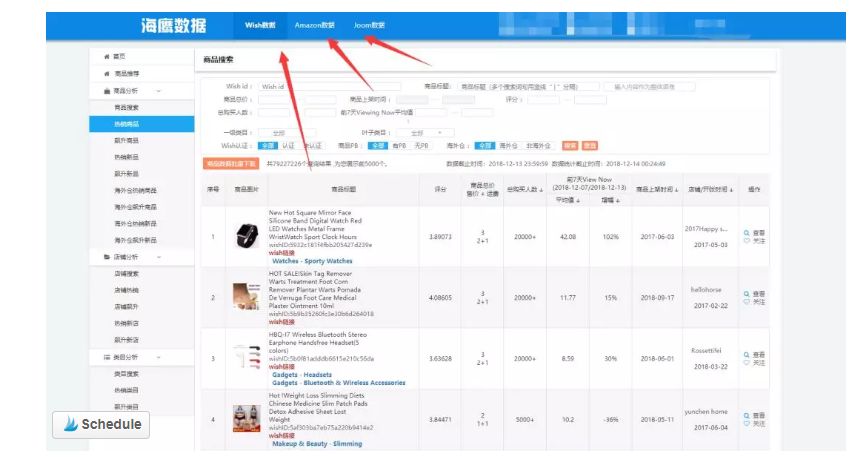Click the heart follow icon for Rossettifei row
Screen dimensions: 868x457
(746, 363)
